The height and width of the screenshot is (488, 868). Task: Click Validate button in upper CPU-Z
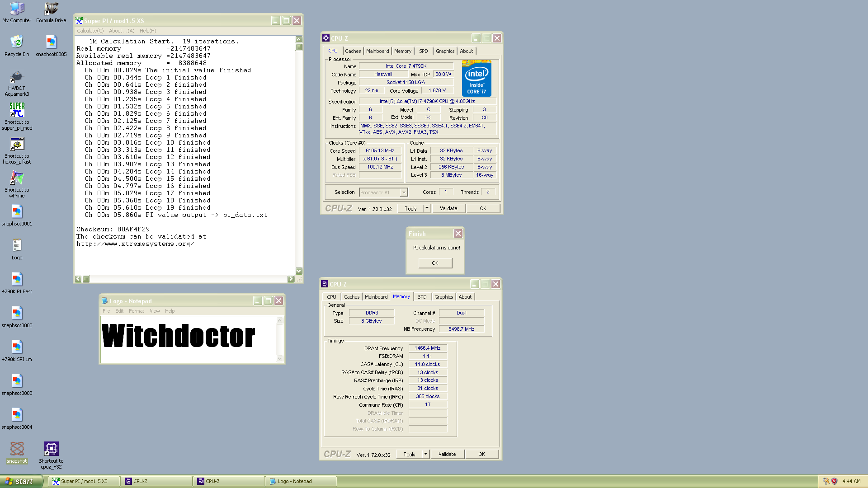tap(448, 208)
